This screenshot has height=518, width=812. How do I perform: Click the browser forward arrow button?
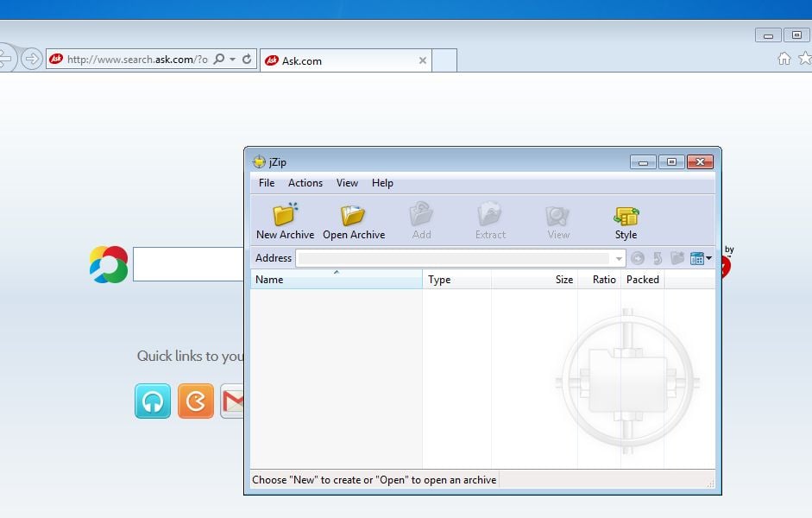(32, 59)
